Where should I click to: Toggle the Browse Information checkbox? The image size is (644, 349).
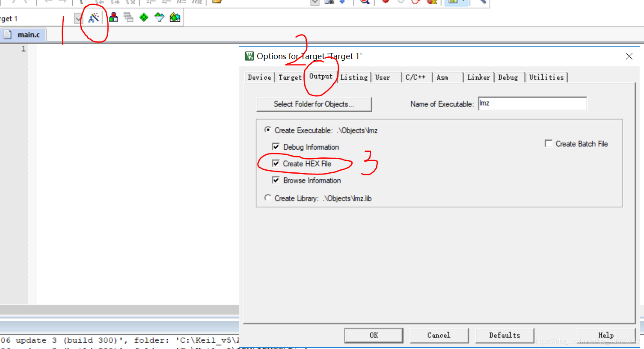click(x=276, y=180)
